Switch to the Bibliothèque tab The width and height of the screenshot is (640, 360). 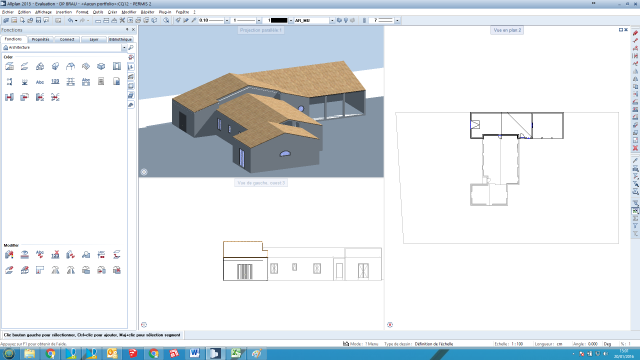[120, 39]
